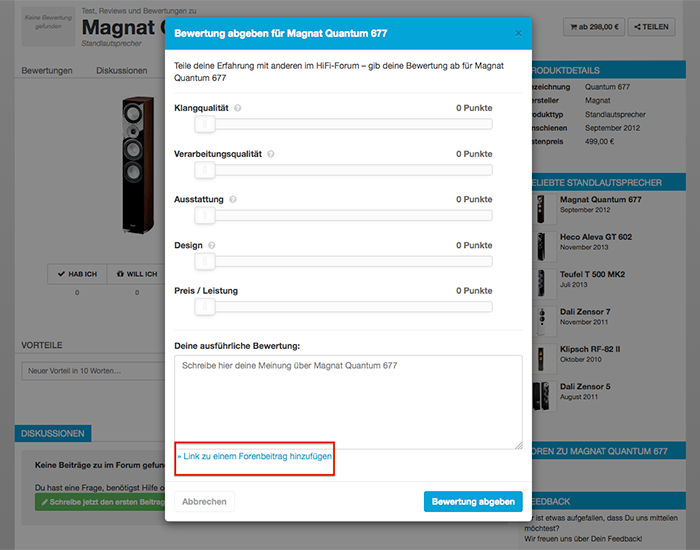Screen dimensions: 700x550
Task: Click the help icon next to Design
Action: 212,246
